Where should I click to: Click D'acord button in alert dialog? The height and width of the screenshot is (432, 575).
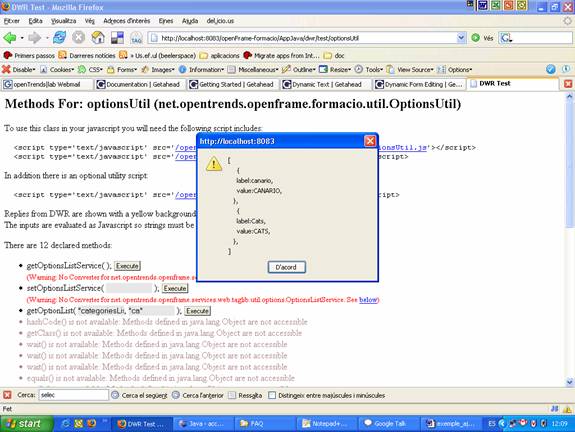(286, 267)
